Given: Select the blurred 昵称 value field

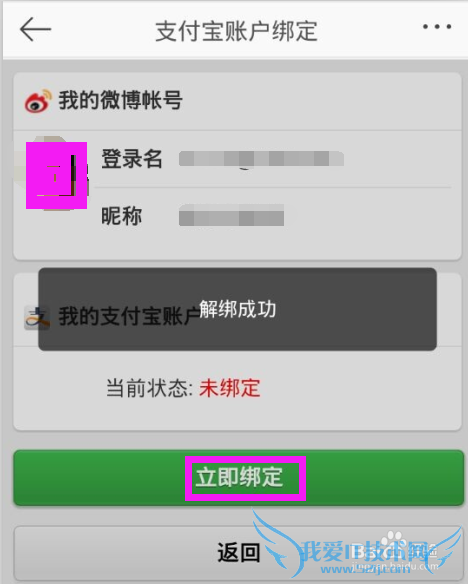Looking at the screenshot, I should point(231,215).
